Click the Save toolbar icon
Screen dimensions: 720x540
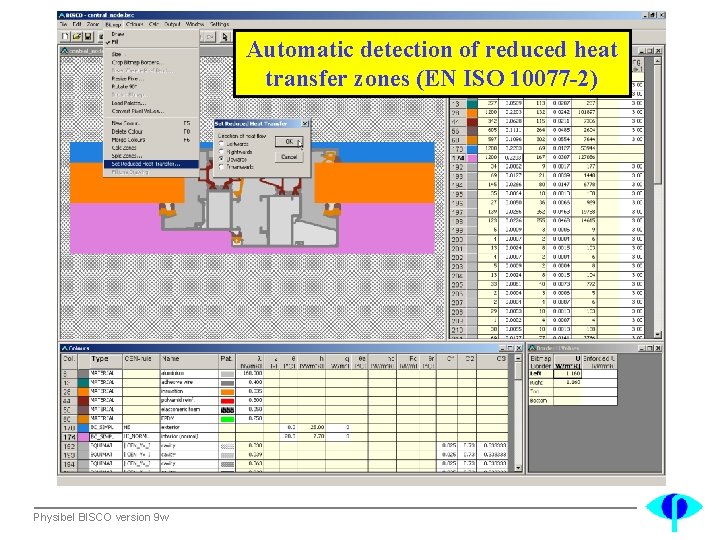(88, 36)
